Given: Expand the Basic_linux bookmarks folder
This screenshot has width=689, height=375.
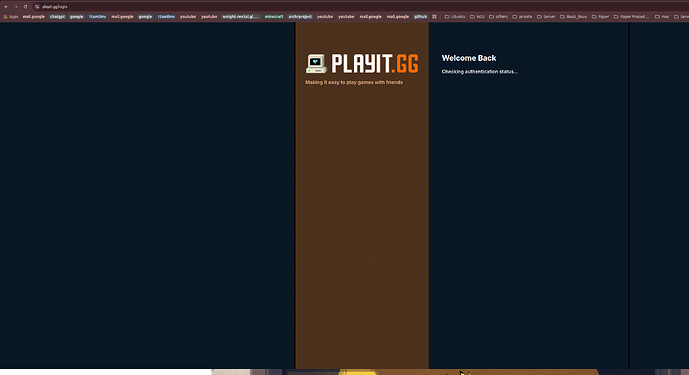Looking at the screenshot, I should pyautogui.click(x=573, y=17).
